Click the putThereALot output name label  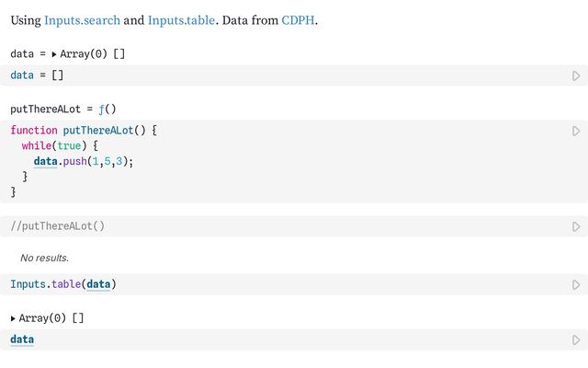point(45,109)
